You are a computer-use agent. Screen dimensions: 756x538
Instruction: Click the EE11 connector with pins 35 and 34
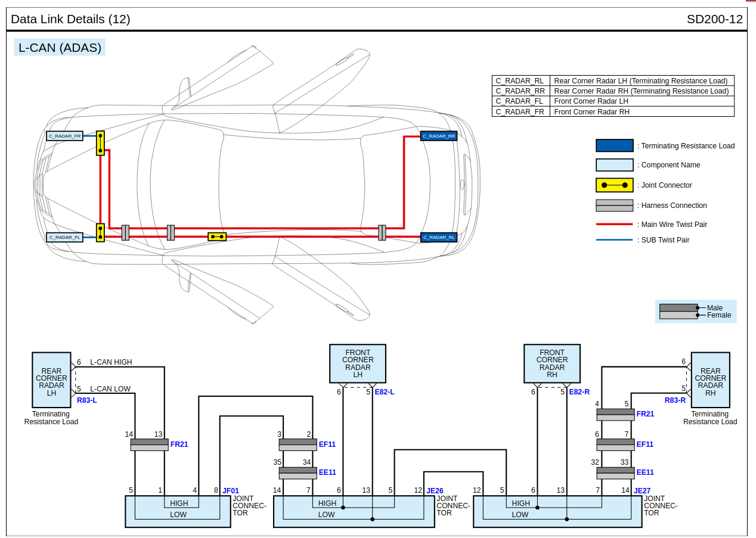click(298, 472)
